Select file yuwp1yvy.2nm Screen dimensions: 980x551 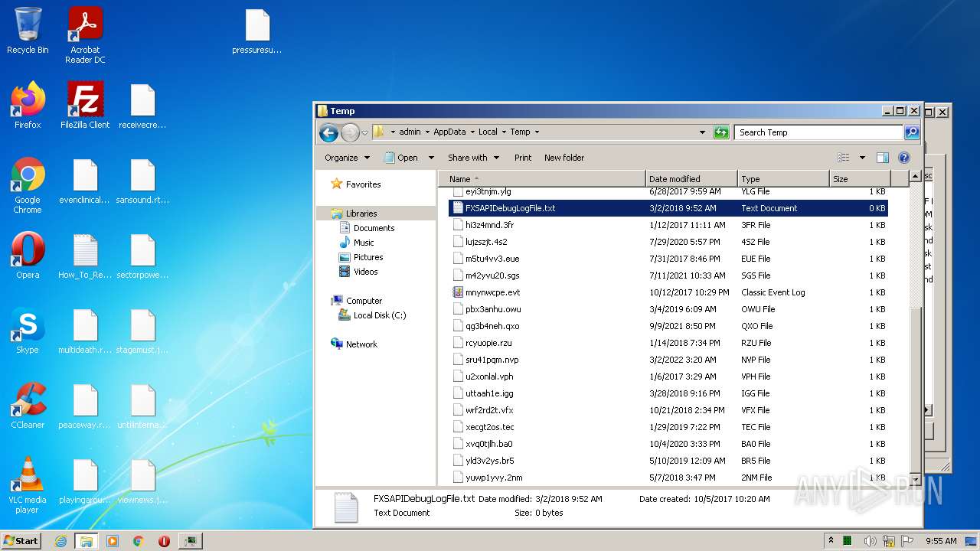[x=668, y=478]
